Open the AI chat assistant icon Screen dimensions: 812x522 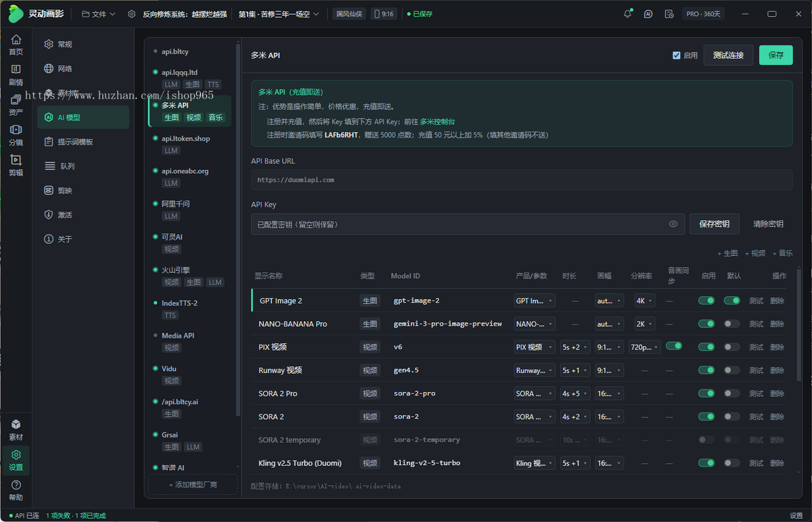pyautogui.click(x=648, y=14)
